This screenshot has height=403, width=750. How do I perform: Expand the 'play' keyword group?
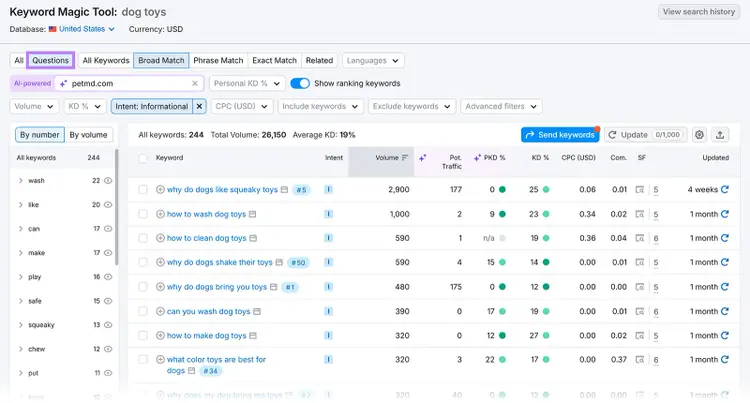[x=21, y=276]
